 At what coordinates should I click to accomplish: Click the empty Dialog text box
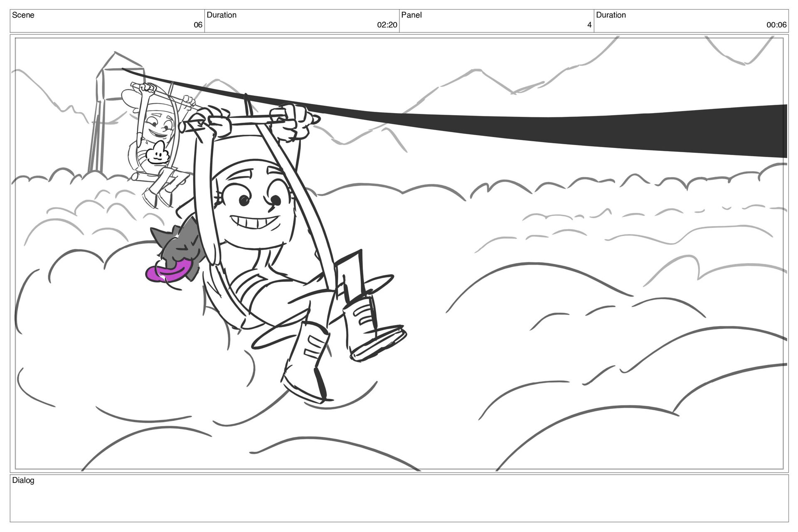tap(399, 498)
